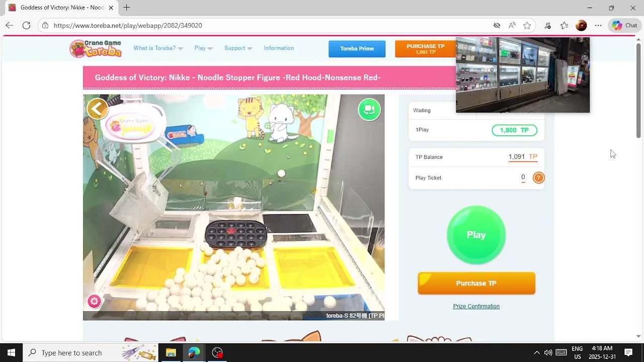Expand the Support menu
The image size is (644, 362).
click(238, 48)
